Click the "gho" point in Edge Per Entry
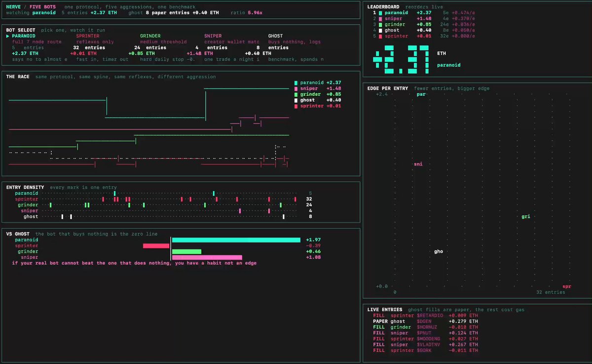Viewport: 592px width, 364px height. [x=439, y=252]
